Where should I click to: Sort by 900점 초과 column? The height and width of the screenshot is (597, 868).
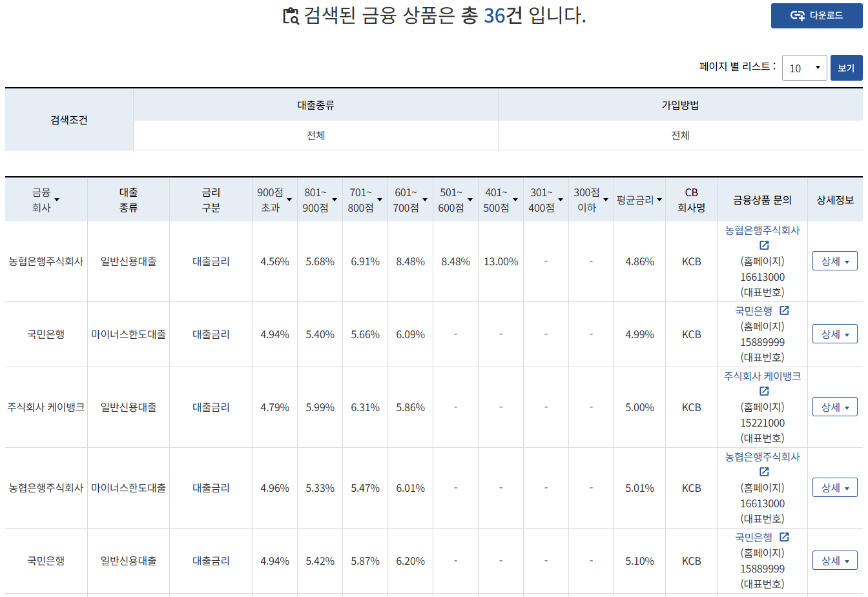click(289, 200)
